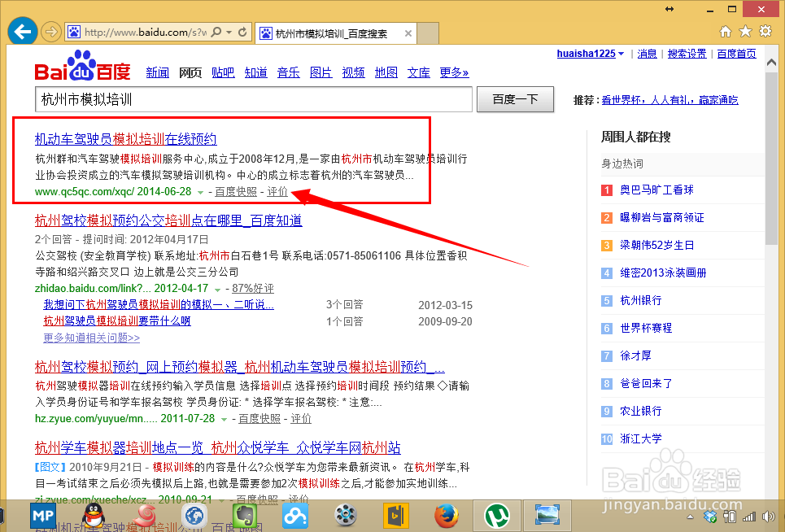Expand the arrow beside www.qc5qc.com/xqc/ 2014-06-28
The height and width of the screenshot is (532, 785).
200,193
